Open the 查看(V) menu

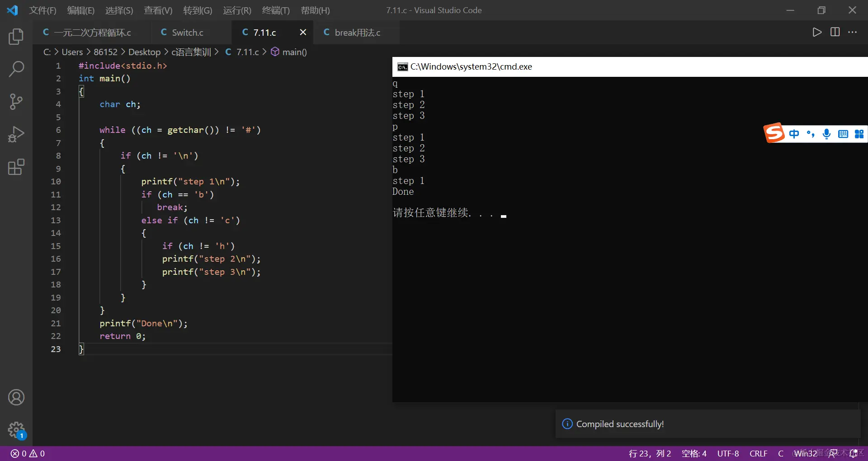pyautogui.click(x=158, y=10)
